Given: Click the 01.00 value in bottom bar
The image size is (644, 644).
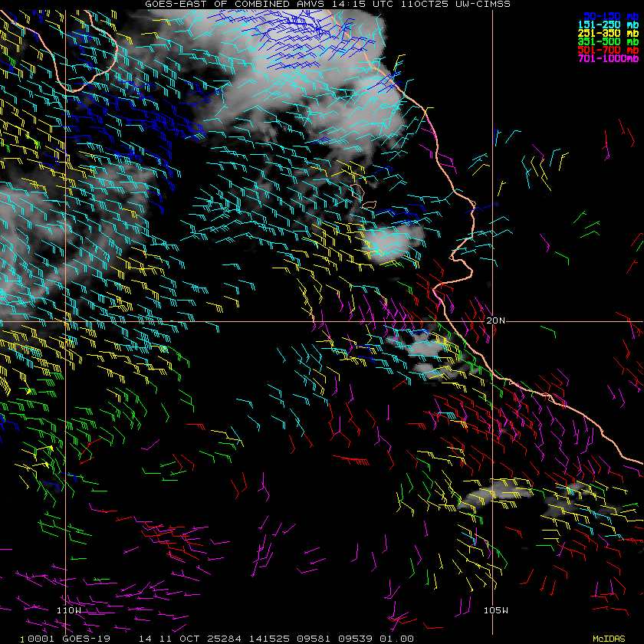Looking at the screenshot, I should tap(398, 638).
